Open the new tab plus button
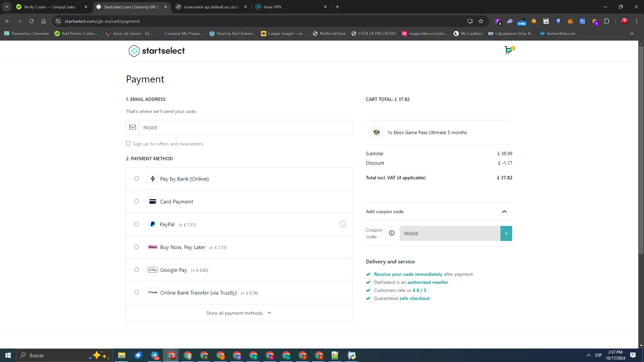Image resolution: width=644 pixels, height=362 pixels. click(337, 7)
